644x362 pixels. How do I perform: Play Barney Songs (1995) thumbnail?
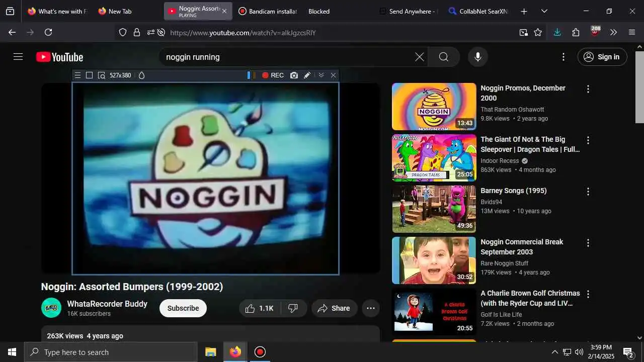[x=434, y=209]
